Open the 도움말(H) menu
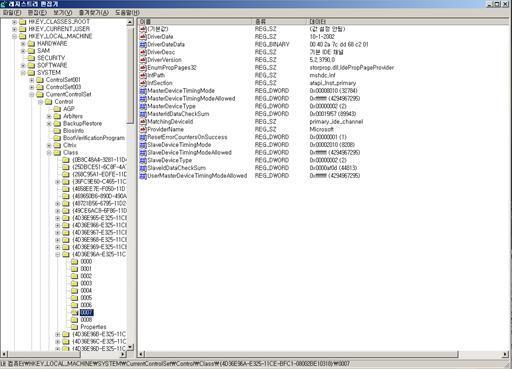The image size is (512, 369). pyautogui.click(x=127, y=13)
